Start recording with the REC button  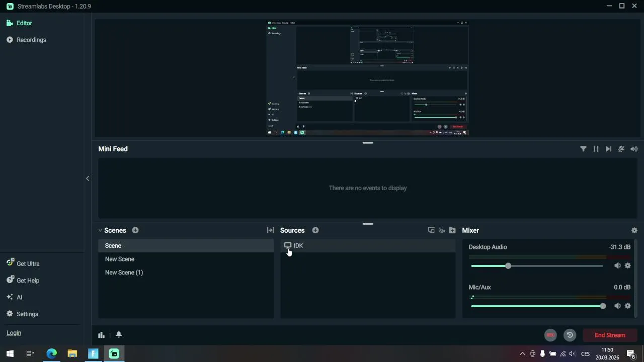pyautogui.click(x=550, y=335)
